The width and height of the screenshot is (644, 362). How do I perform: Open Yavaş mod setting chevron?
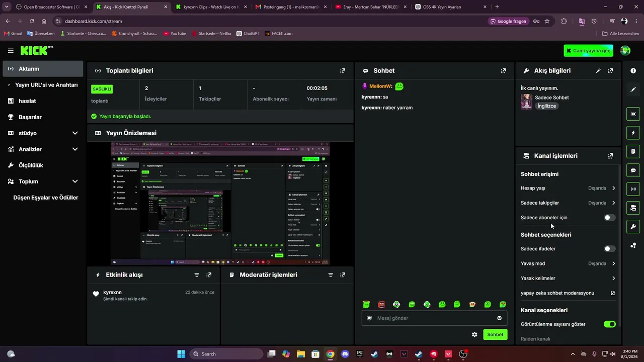[613, 263]
